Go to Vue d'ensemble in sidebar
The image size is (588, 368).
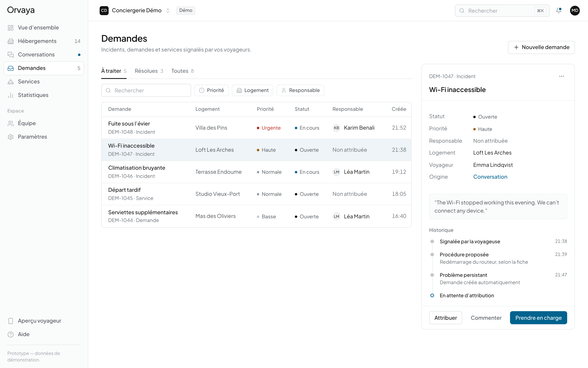click(x=44, y=28)
